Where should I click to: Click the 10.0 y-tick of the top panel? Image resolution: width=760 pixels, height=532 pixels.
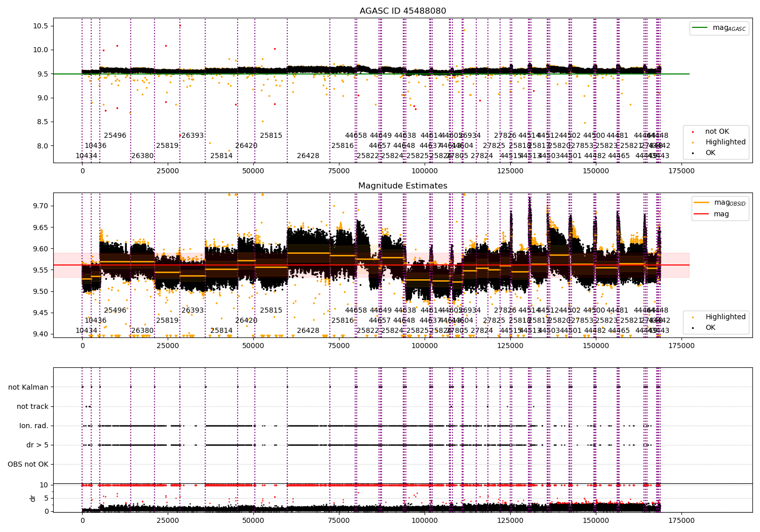pyautogui.click(x=41, y=50)
